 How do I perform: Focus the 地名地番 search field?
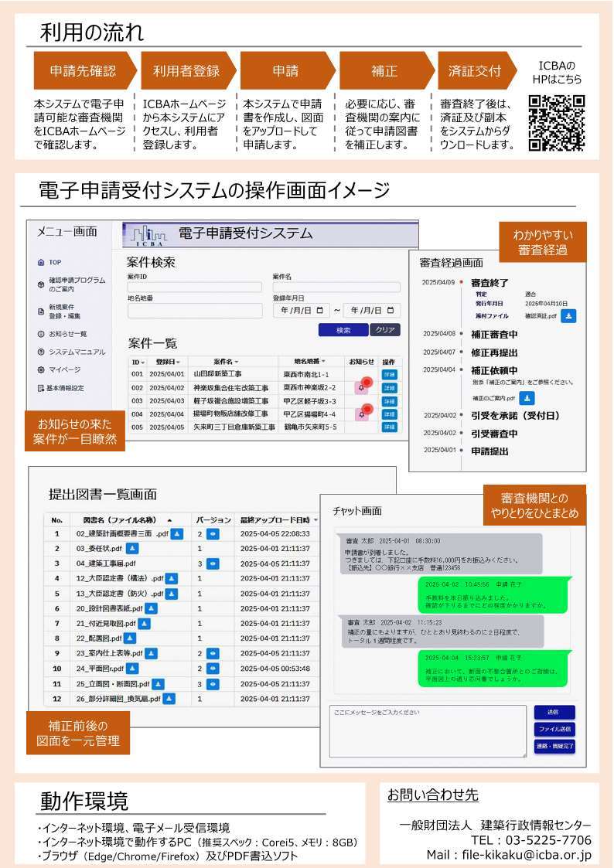(194, 311)
